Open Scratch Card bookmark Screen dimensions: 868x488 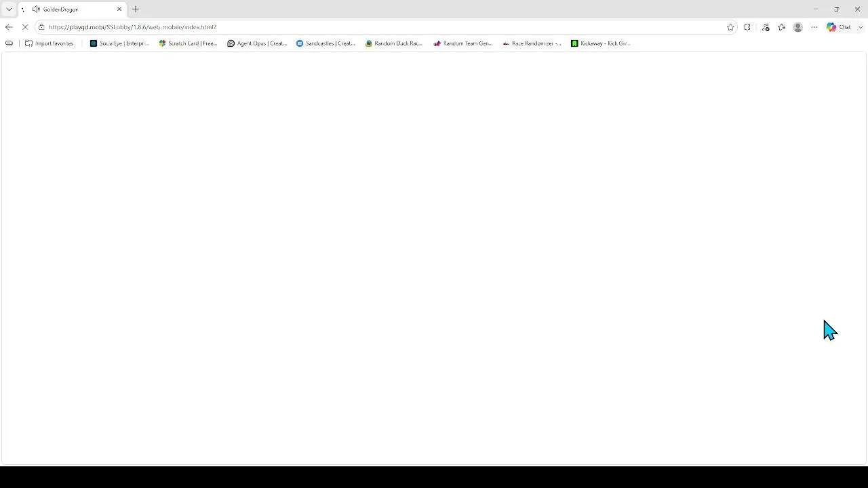tap(188, 43)
